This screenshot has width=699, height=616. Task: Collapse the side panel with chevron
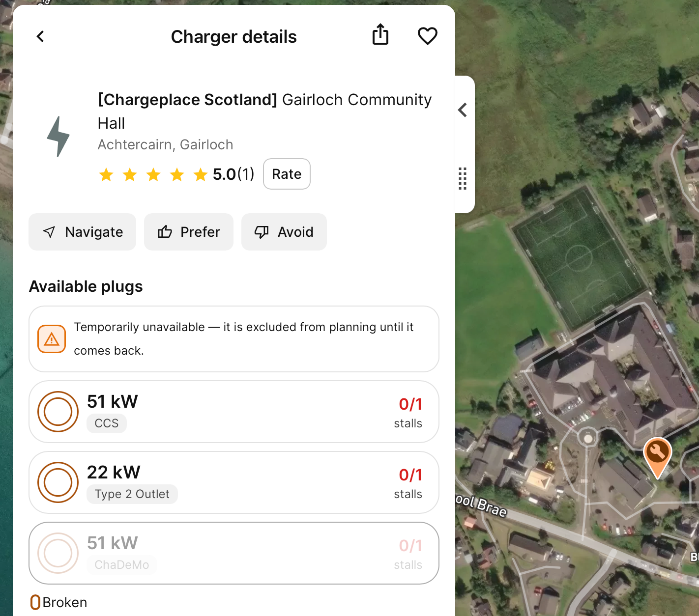463,110
